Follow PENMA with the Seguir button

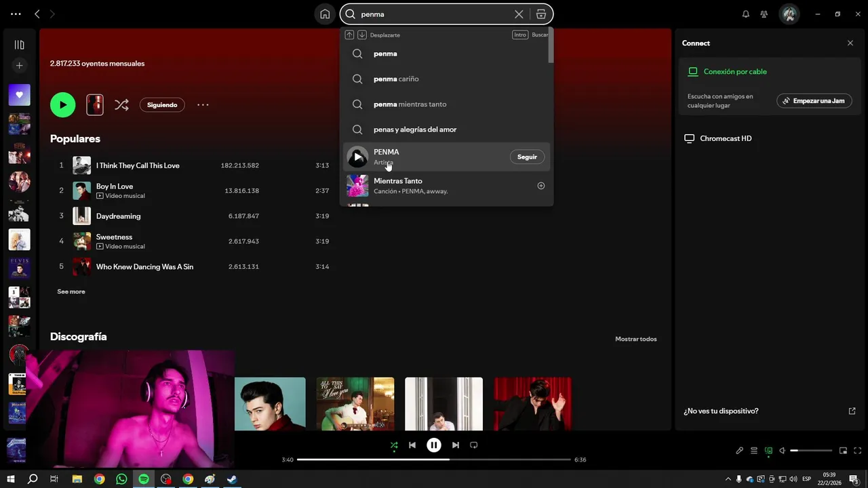527,157
